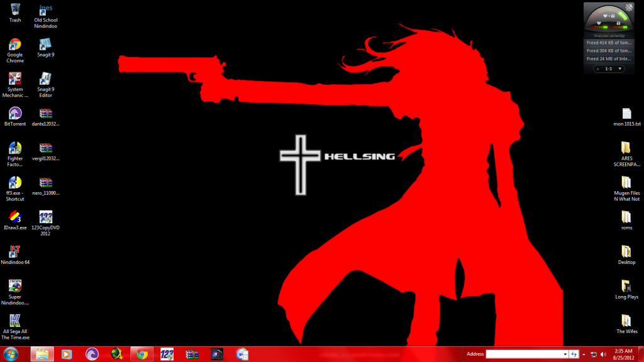644x362 pixels.
Task: Go to previous gadget page with up arrow
Action: coord(598,69)
